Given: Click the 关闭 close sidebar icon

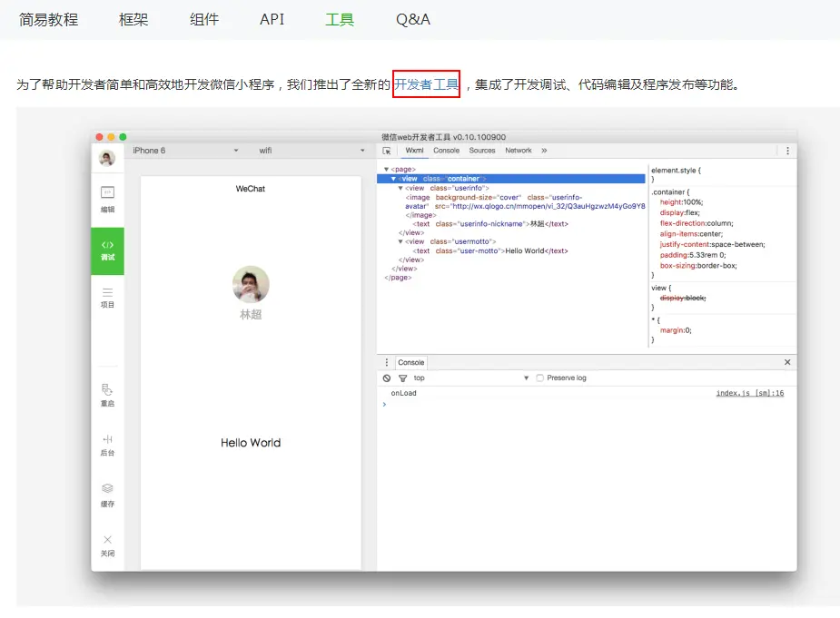Looking at the screenshot, I should point(108,545).
